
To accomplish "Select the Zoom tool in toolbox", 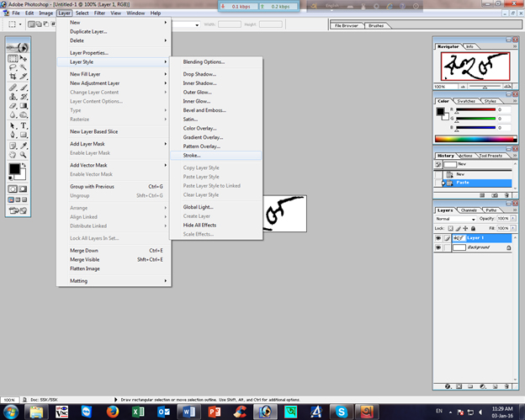I will pos(23,155).
